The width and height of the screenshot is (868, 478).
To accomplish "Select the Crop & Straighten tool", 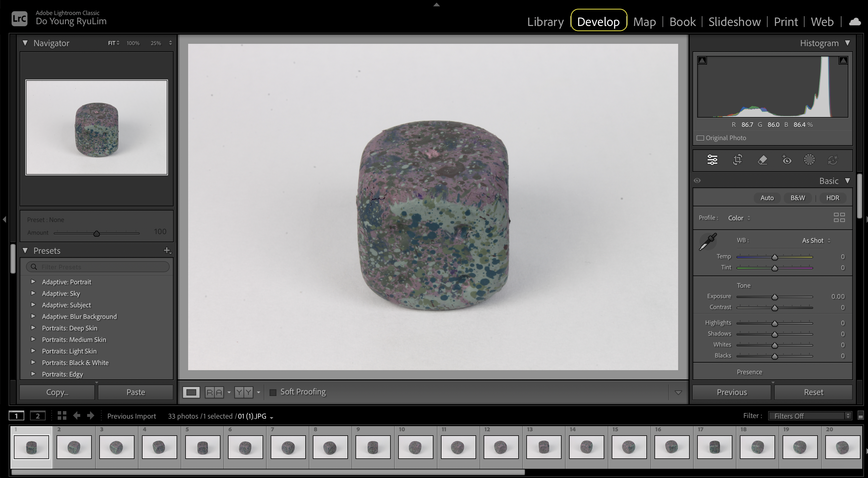I will [737, 160].
